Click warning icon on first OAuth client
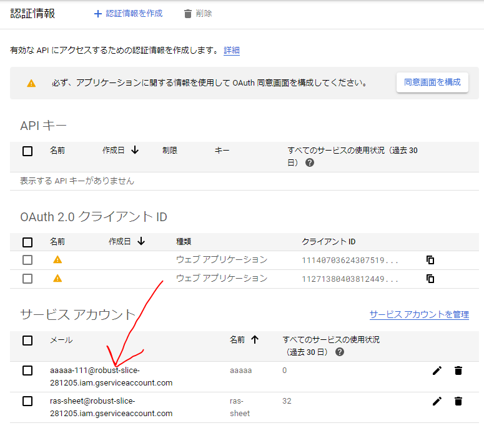The image size is (484, 448). [57, 260]
